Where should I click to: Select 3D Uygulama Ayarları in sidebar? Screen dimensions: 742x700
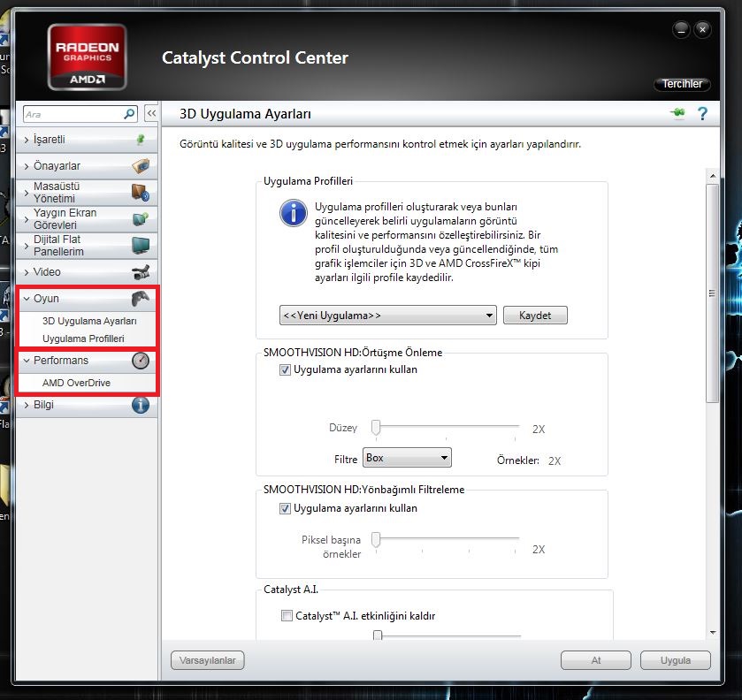point(89,321)
